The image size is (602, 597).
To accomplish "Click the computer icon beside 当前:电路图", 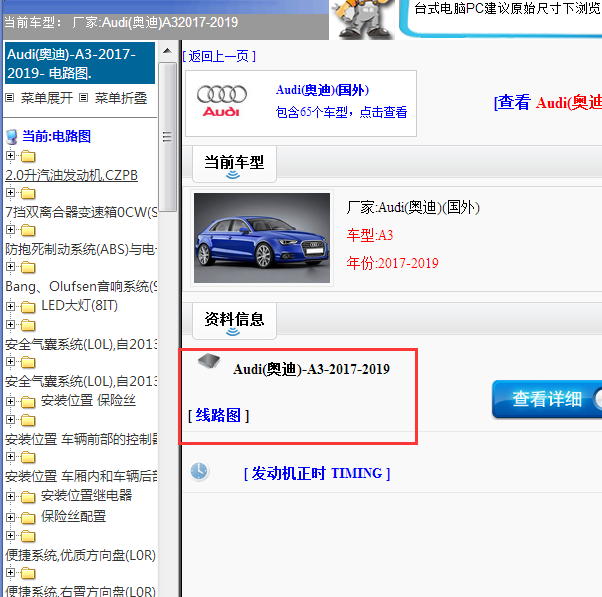I will 12,137.
